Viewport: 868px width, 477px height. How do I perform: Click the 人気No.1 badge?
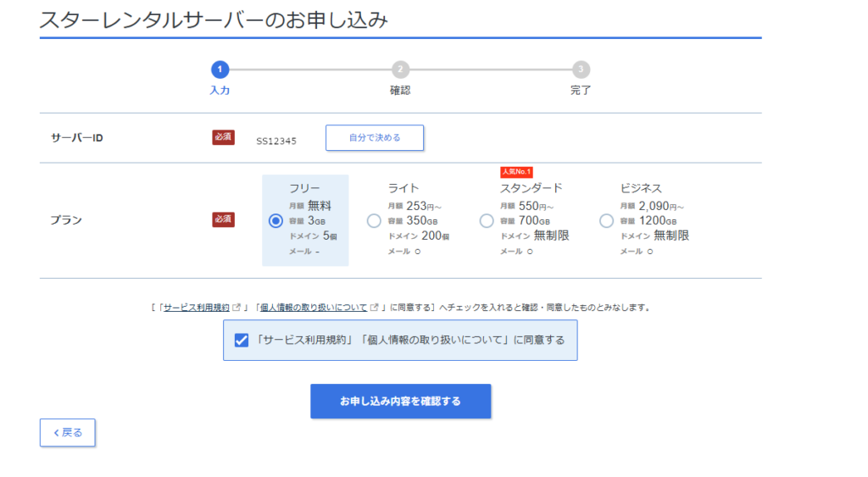pyautogui.click(x=516, y=171)
